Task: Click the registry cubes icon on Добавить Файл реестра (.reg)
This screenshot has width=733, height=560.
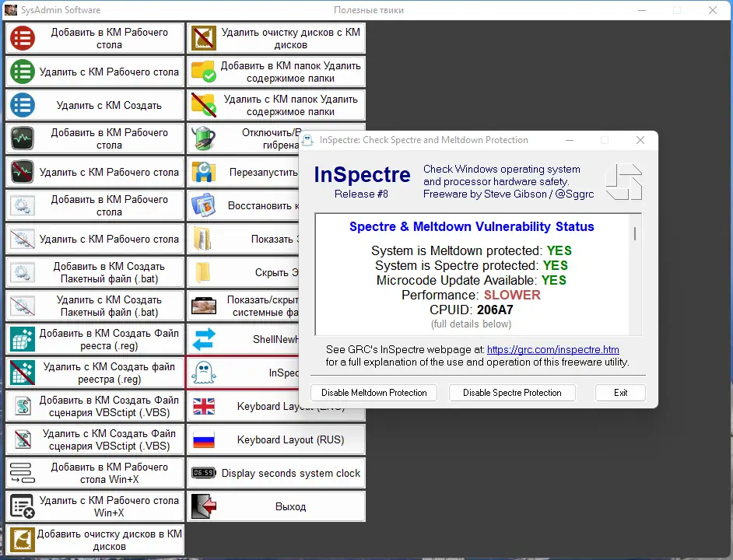Action: tap(23, 339)
